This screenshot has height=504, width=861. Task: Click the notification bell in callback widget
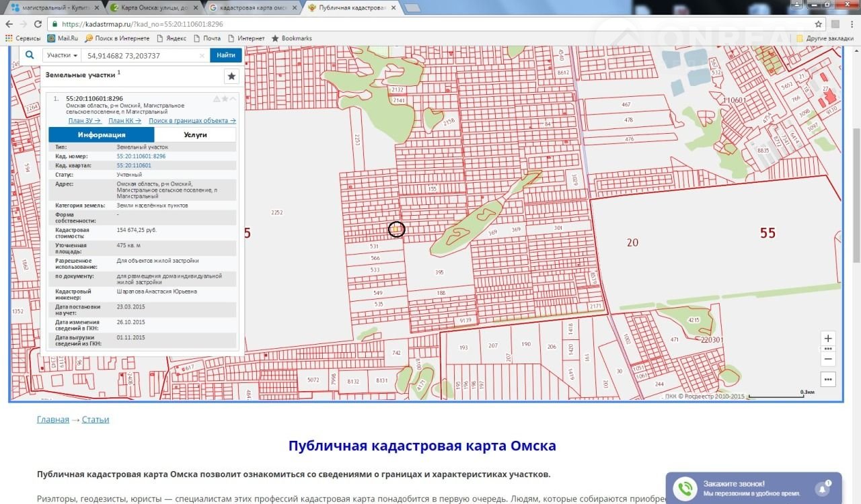point(822,489)
